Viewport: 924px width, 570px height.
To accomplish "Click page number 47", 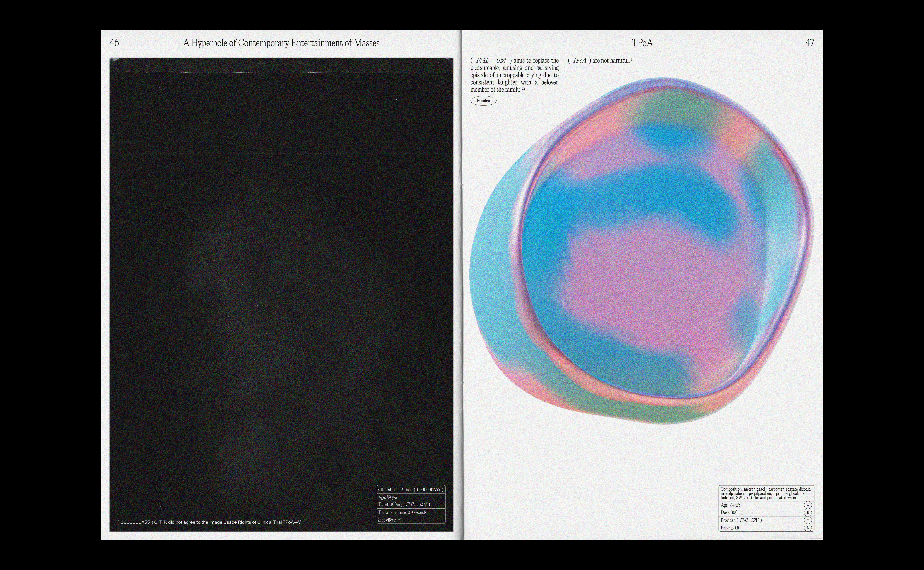I will [x=810, y=43].
